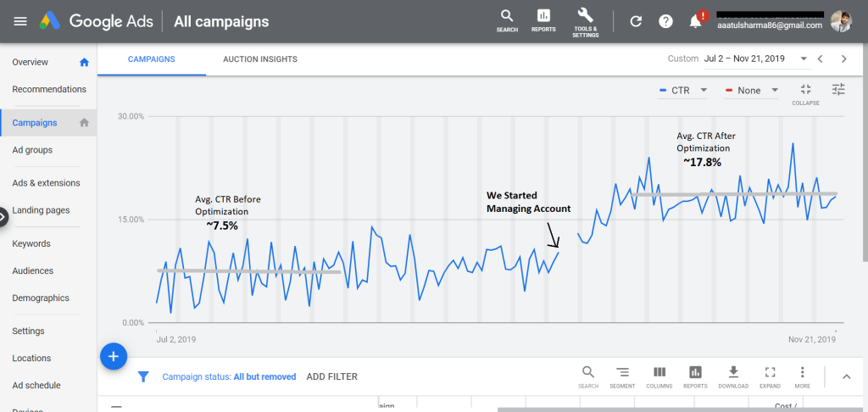
Task: Go to next date period arrow
Action: click(843, 58)
